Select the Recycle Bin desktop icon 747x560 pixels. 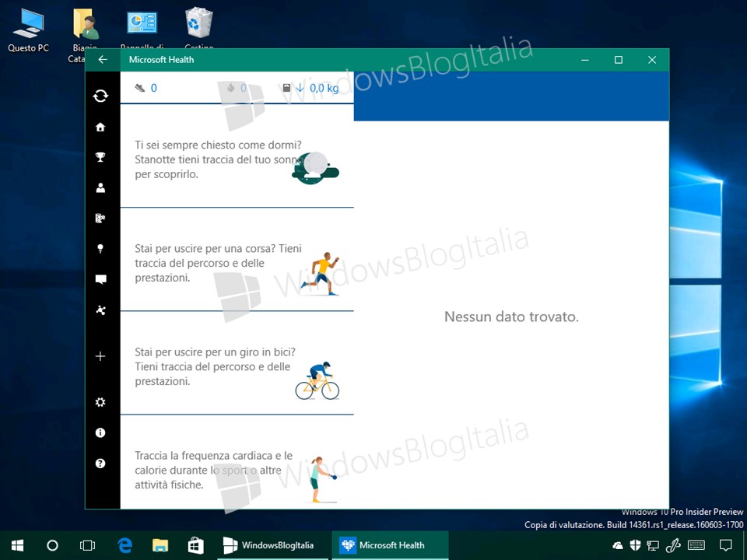coord(198,29)
